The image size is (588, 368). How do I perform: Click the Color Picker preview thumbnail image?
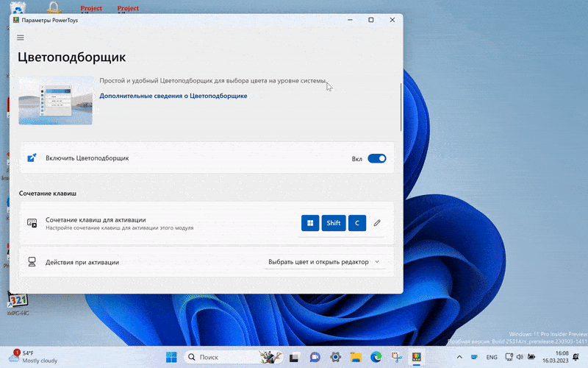point(56,100)
